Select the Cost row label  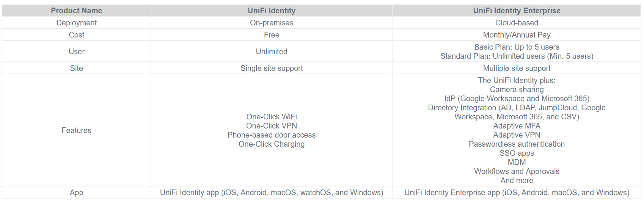tap(76, 35)
